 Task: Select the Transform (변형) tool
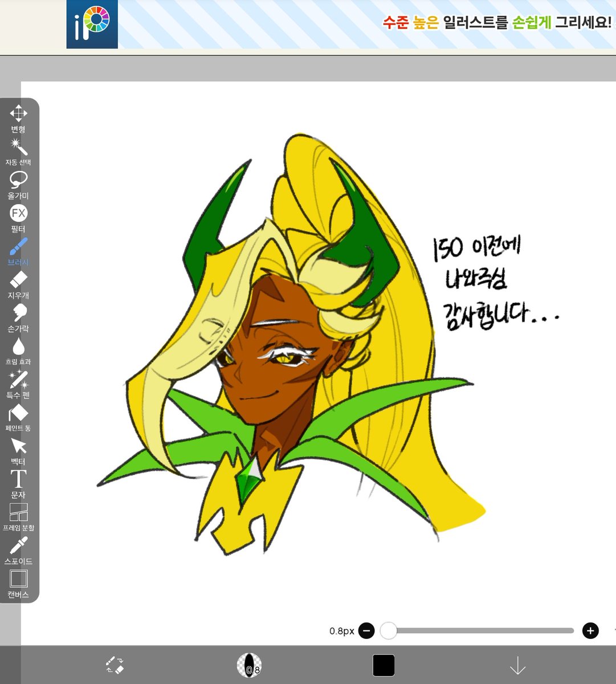(x=18, y=119)
